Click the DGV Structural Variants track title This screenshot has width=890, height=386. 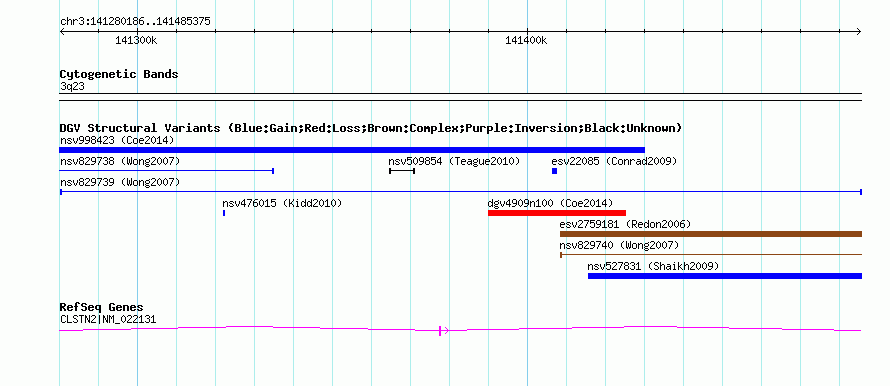[x=371, y=128]
